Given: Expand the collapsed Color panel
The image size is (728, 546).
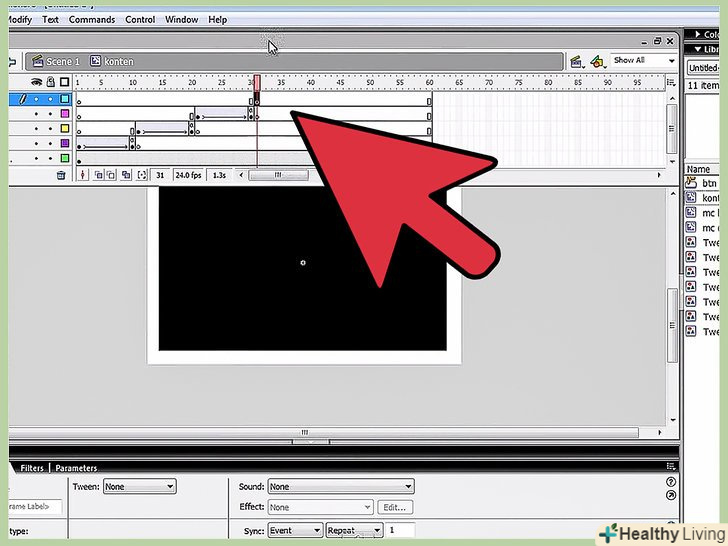Looking at the screenshot, I should pyautogui.click(x=698, y=34).
